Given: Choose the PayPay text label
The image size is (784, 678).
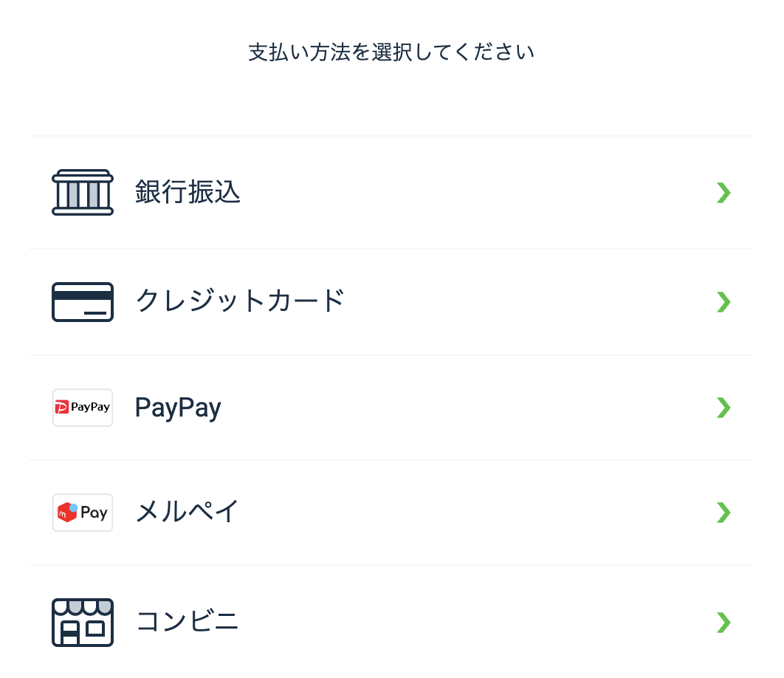Looking at the screenshot, I should tap(178, 408).
